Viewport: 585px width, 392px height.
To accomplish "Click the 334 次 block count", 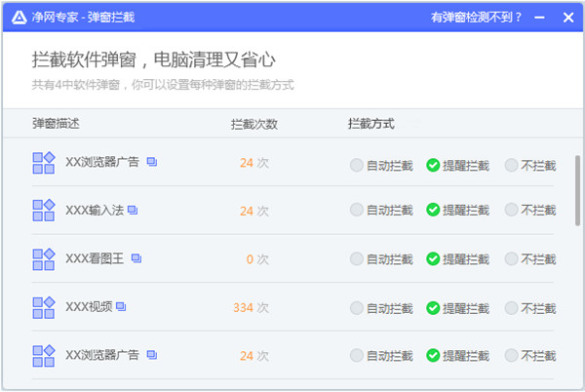I will [x=251, y=308].
